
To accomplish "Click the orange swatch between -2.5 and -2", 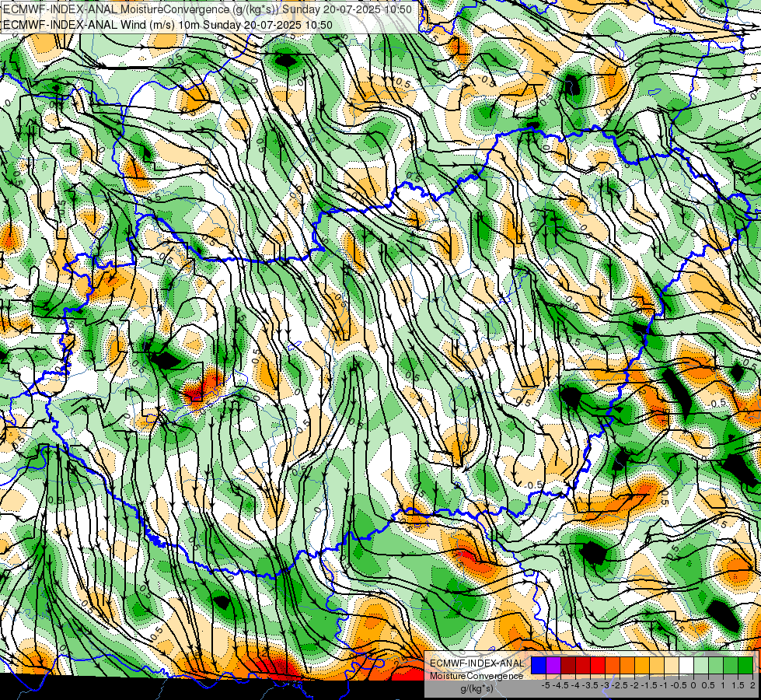I will (x=627, y=666).
